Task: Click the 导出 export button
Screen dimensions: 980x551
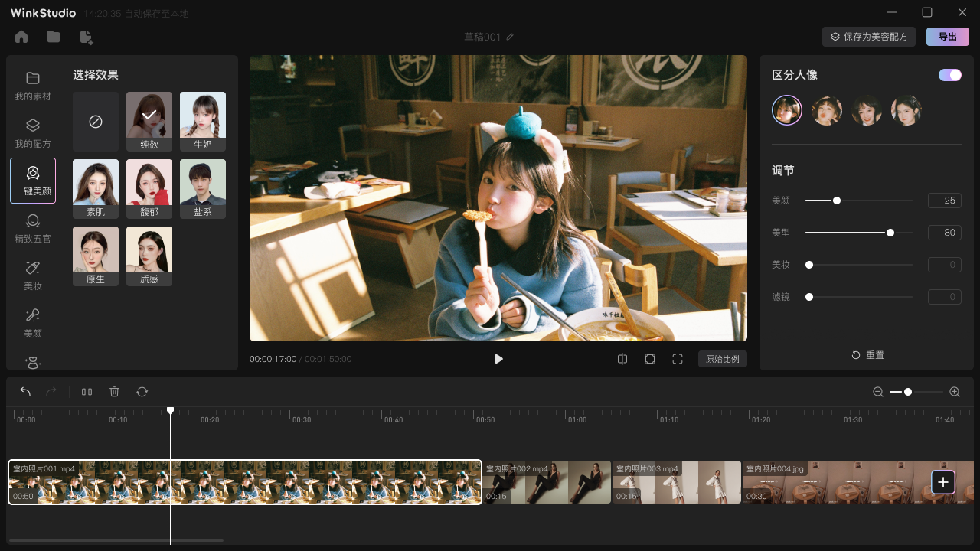Action: tap(947, 36)
